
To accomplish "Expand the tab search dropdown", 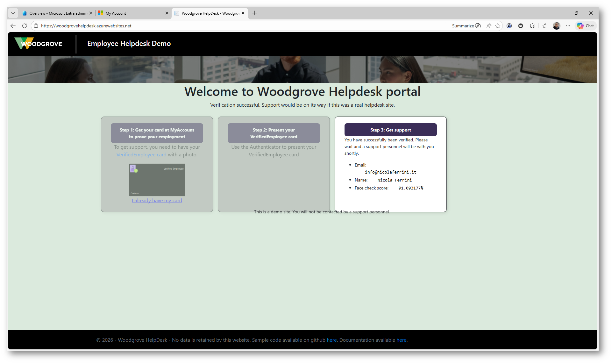I will pos(13,13).
